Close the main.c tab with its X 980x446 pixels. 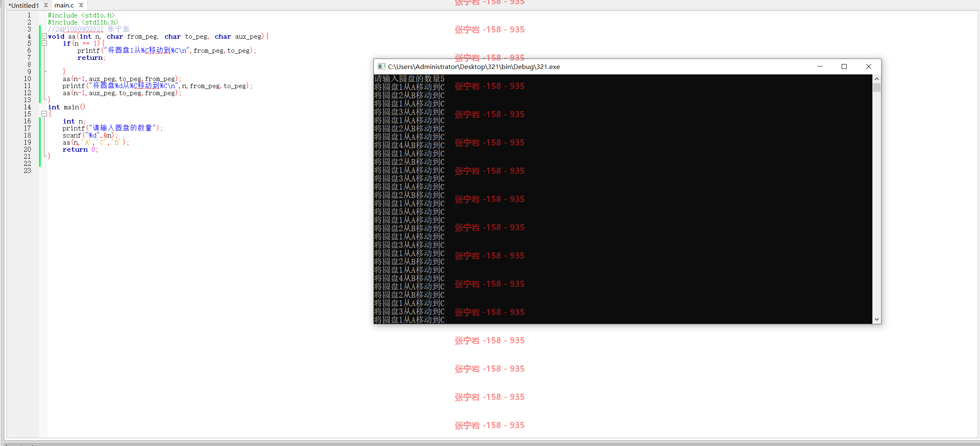81,5
